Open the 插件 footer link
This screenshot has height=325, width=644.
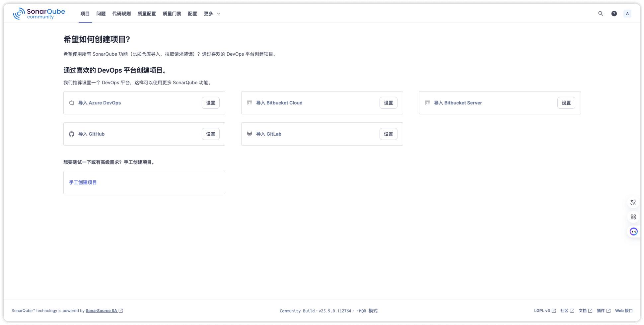(x=601, y=311)
